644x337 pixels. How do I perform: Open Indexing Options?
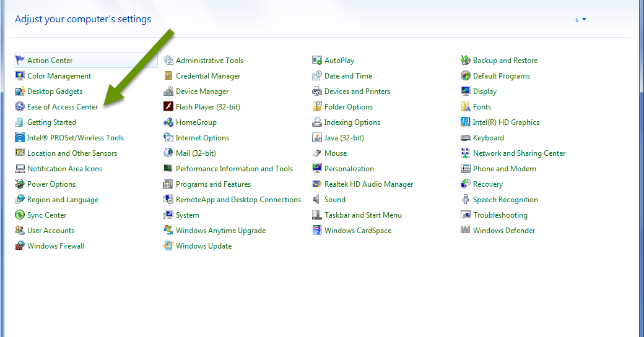click(352, 122)
